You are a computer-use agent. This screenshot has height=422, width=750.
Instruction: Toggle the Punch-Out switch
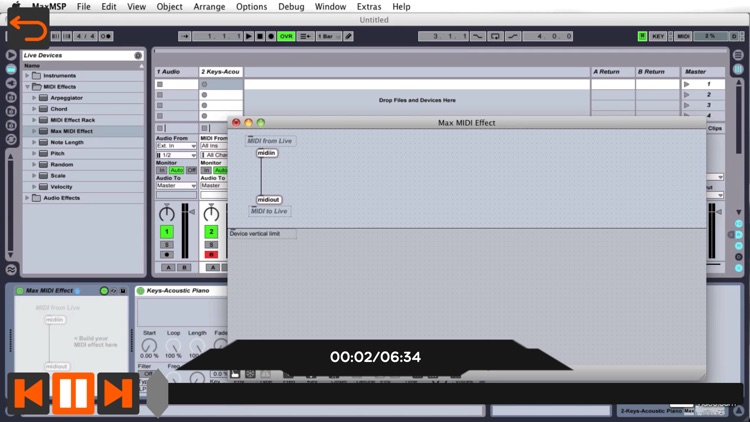(x=513, y=36)
